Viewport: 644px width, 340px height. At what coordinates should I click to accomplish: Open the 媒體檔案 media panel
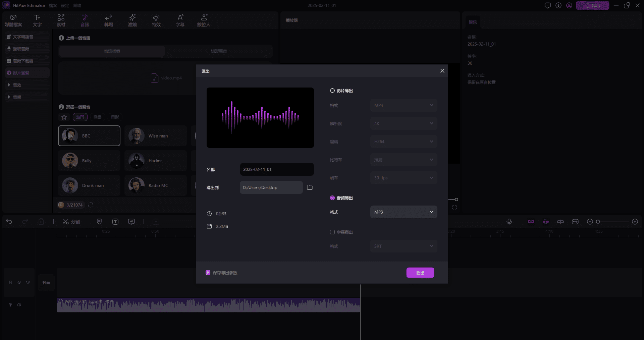13,20
